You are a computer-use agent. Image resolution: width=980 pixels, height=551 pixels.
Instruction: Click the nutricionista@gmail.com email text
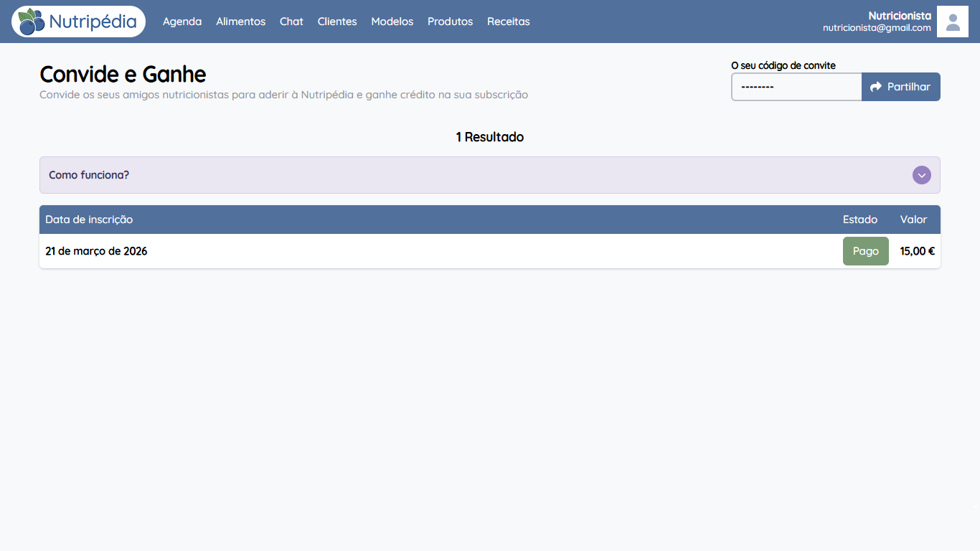coord(877,28)
